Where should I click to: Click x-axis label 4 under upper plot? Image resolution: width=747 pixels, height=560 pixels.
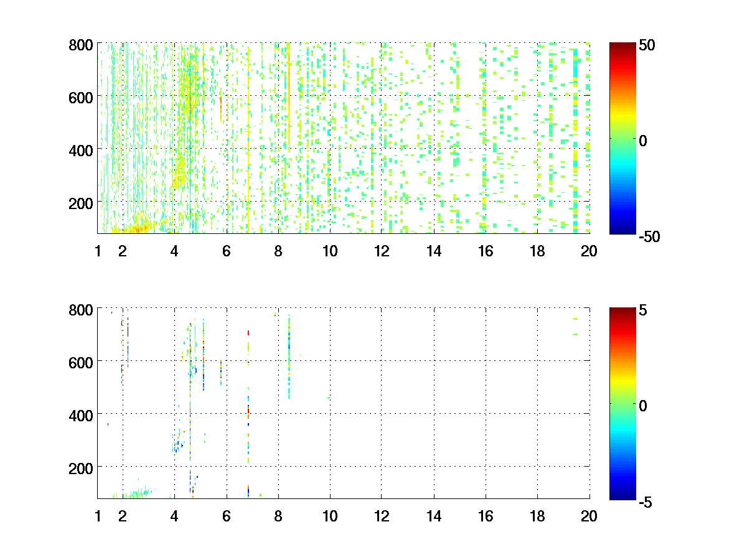point(174,251)
